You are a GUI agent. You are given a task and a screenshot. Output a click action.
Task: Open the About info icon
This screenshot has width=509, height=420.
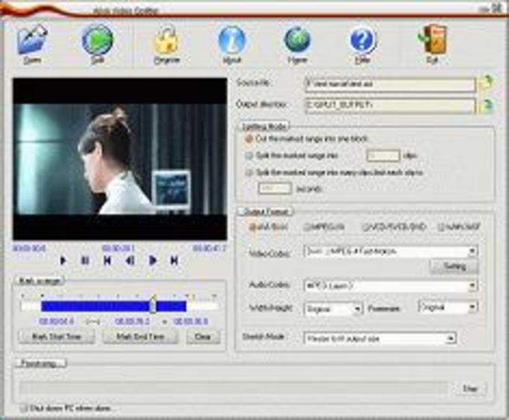click(232, 43)
